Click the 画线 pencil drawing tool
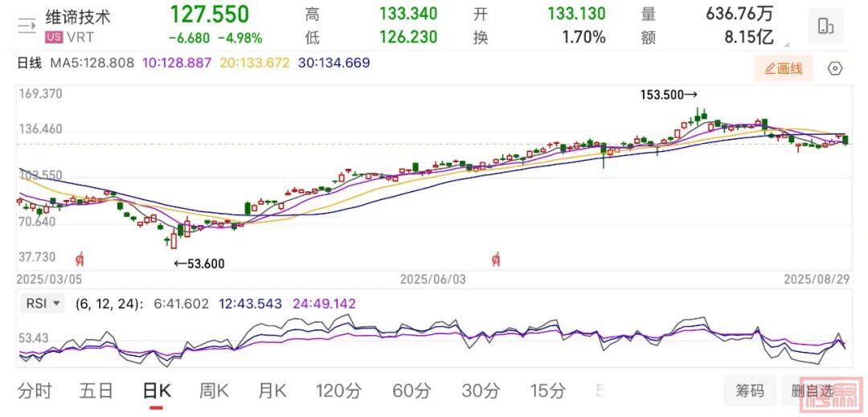The height and width of the screenshot is (417, 868). [x=783, y=69]
